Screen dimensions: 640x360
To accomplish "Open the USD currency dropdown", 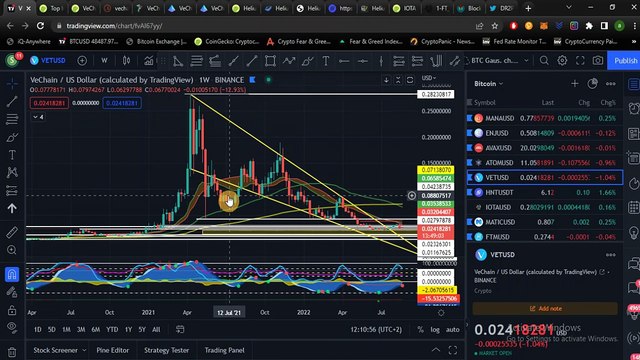I will (429, 78).
